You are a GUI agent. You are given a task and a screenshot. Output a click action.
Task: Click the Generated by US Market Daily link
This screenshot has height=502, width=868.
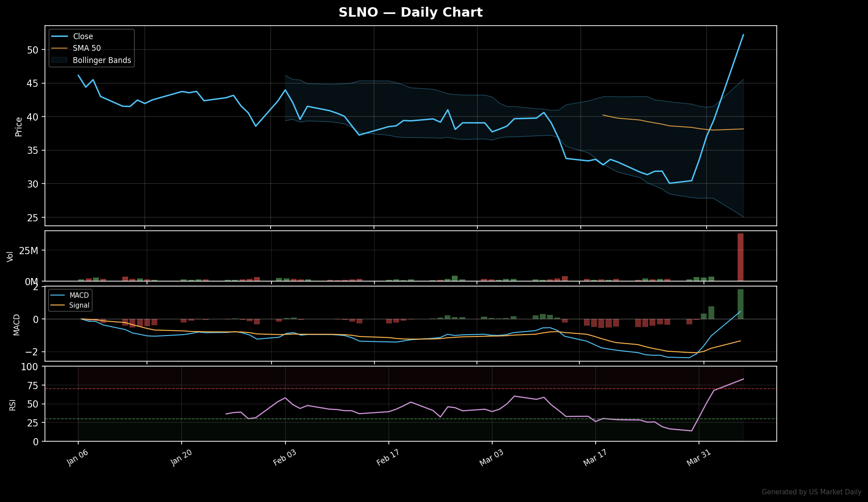click(x=811, y=492)
